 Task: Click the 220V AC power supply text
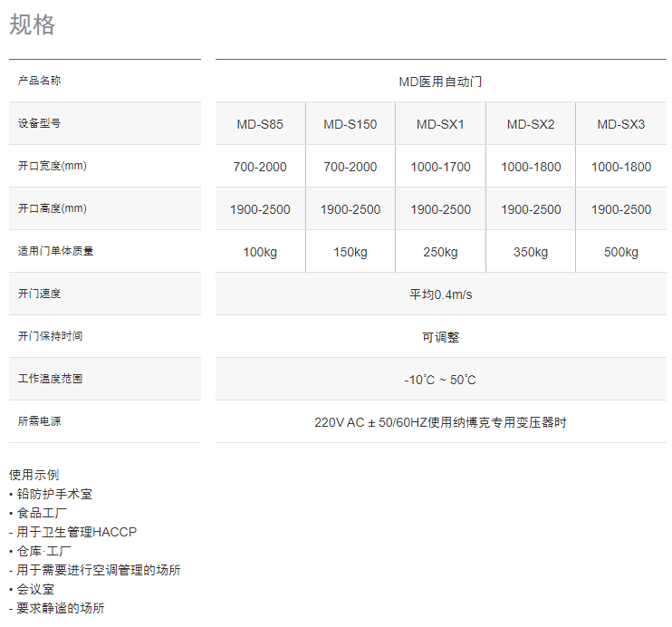[440, 422]
